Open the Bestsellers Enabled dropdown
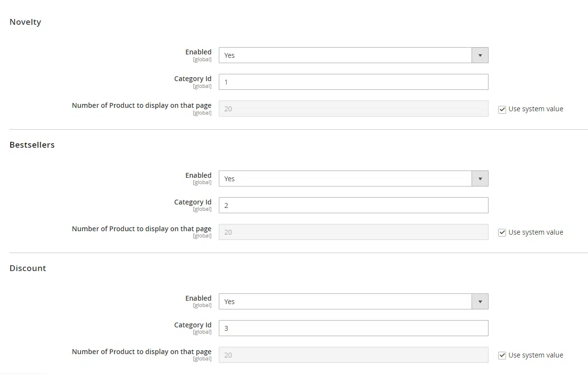588x375 pixels. 353,178
